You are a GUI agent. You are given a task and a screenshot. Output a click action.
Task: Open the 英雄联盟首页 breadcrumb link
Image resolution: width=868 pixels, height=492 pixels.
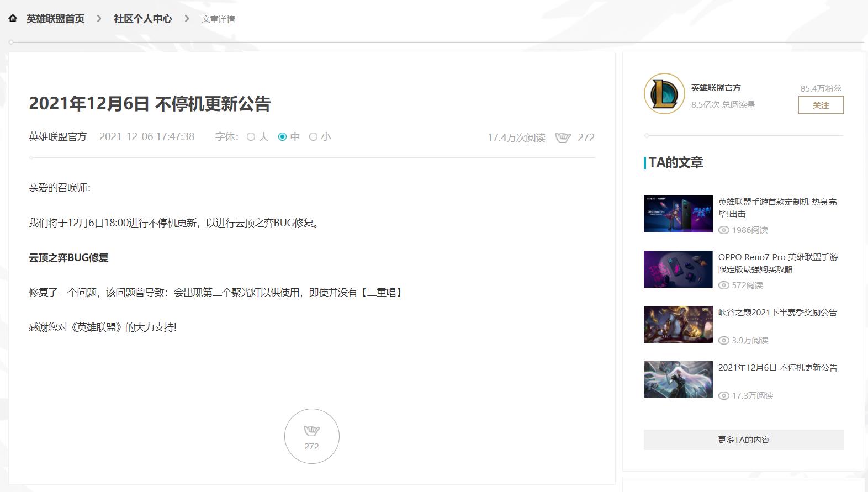pos(55,19)
